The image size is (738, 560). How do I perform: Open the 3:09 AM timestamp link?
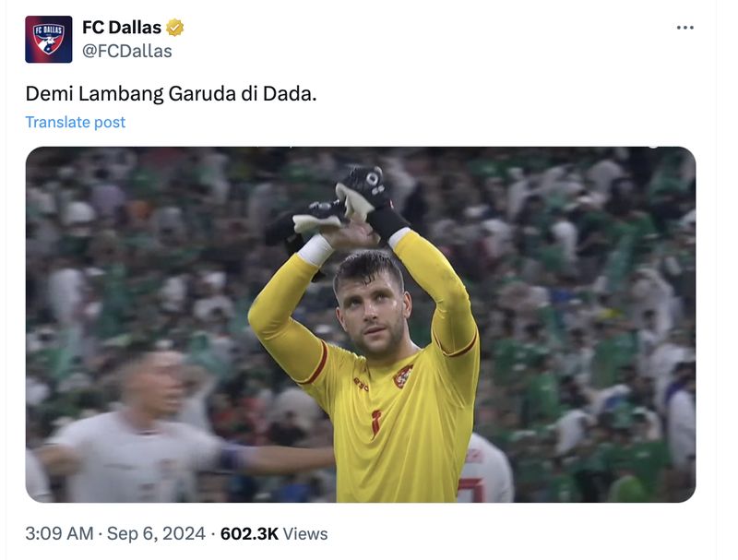(59, 533)
